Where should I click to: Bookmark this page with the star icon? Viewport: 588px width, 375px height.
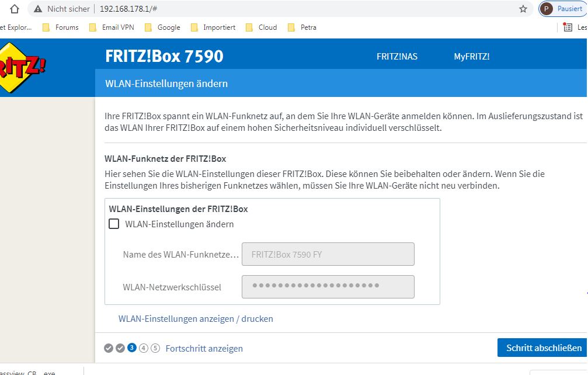tap(523, 9)
